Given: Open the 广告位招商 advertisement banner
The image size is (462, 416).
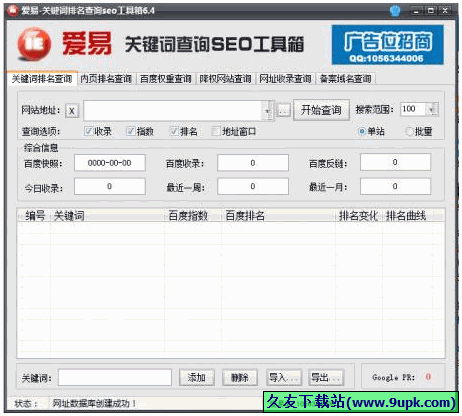Looking at the screenshot, I should tap(387, 45).
